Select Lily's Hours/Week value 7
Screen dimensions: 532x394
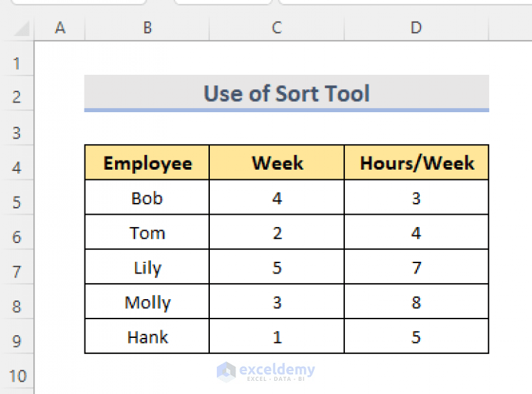coord(416,267)
